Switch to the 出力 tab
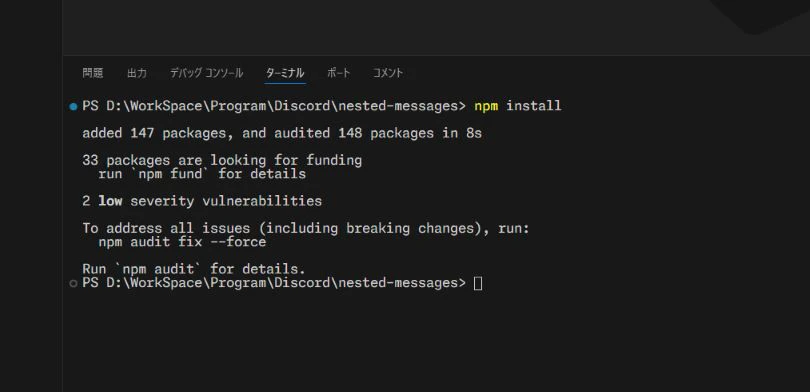Screen dimensions: 810x392 click(137, 73)
